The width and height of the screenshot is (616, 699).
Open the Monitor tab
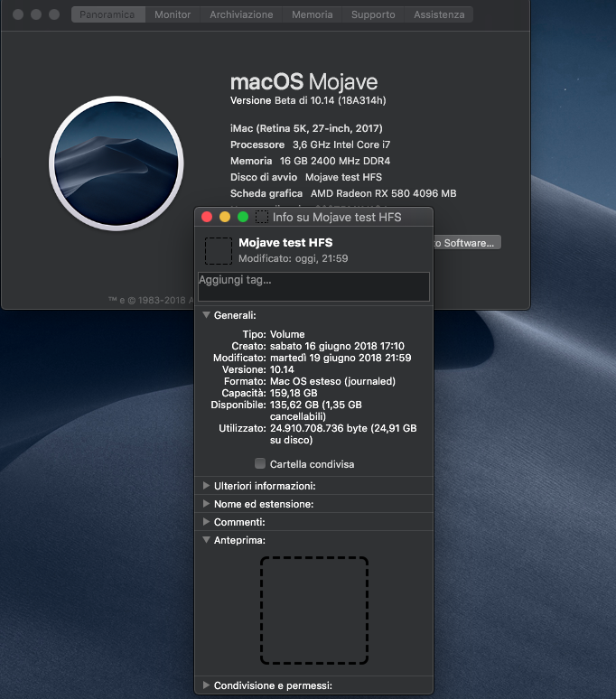(173, 14)
